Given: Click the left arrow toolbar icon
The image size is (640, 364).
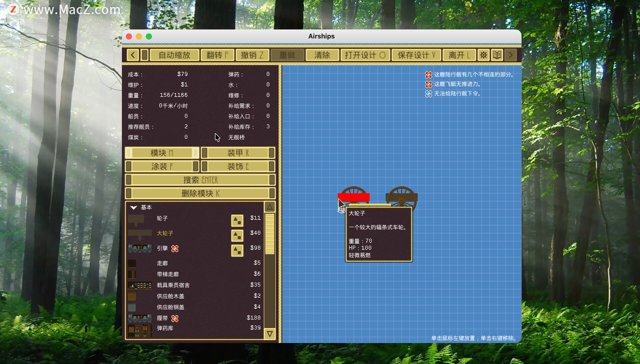Looking at the screenshot, I should tap(133, 55).
